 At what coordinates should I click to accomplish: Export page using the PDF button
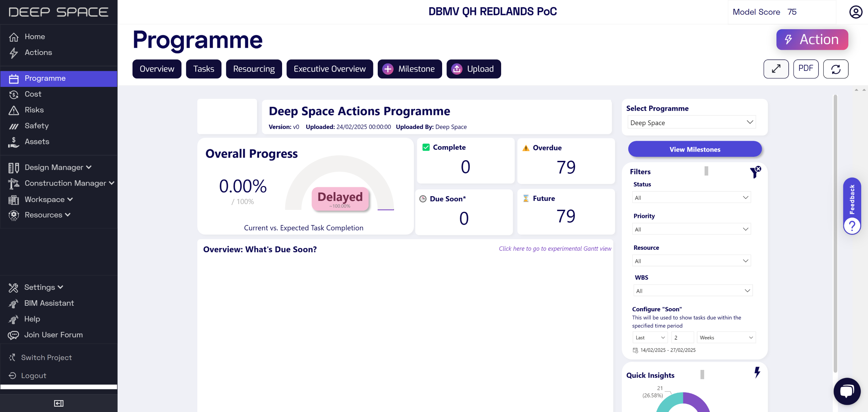pyautogui.click(x=806, y=69)
